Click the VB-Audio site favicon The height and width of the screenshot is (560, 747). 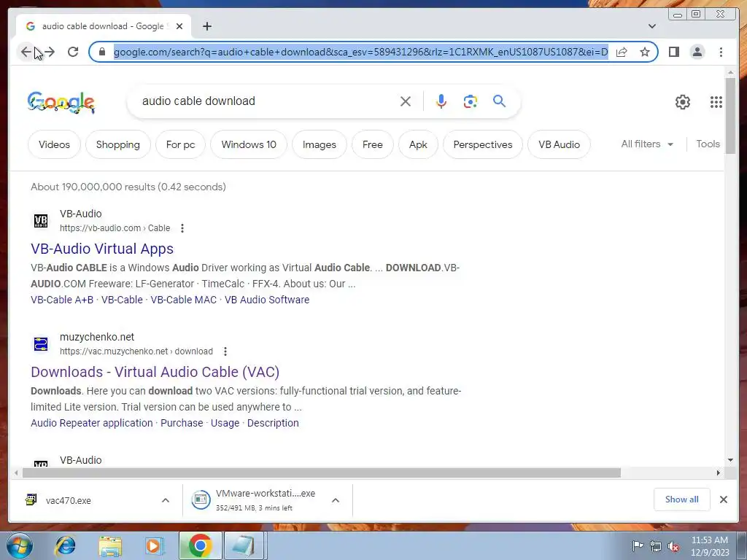pos(41,221)
